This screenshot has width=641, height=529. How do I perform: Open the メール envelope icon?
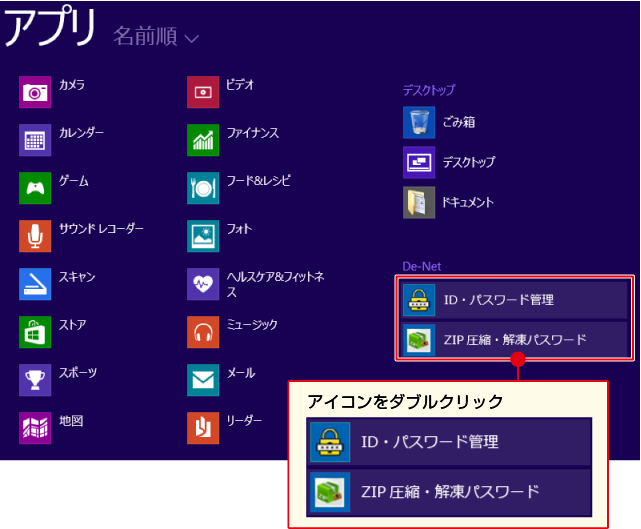(203, 380)
